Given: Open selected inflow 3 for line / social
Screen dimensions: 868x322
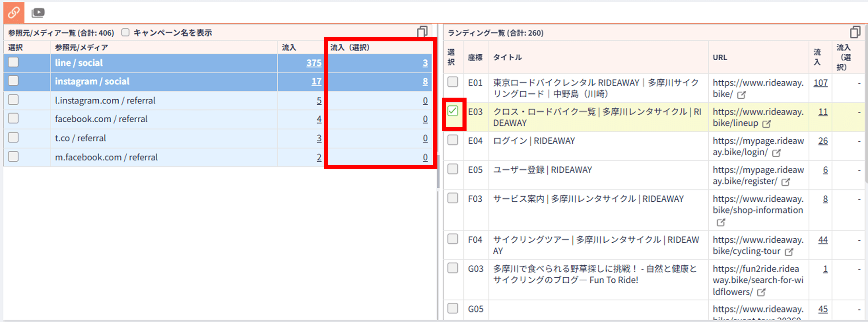Looking at the screenshot, I should point(425,63).
